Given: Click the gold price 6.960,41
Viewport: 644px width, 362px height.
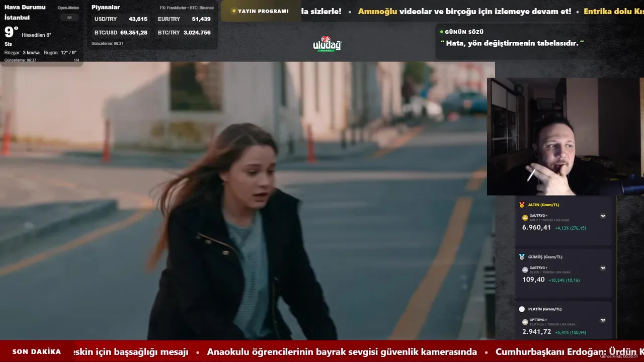Looking at the screenshot, I should pos(536,227).
